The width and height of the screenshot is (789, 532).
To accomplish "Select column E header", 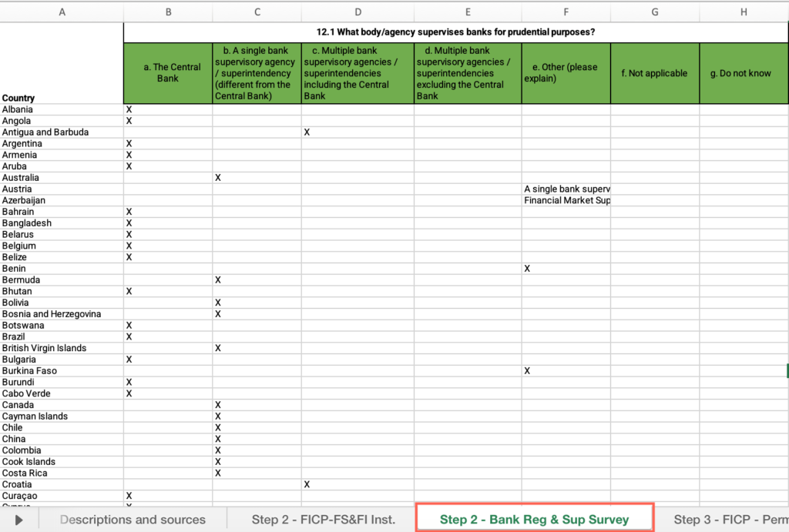I will pos(468,12).
